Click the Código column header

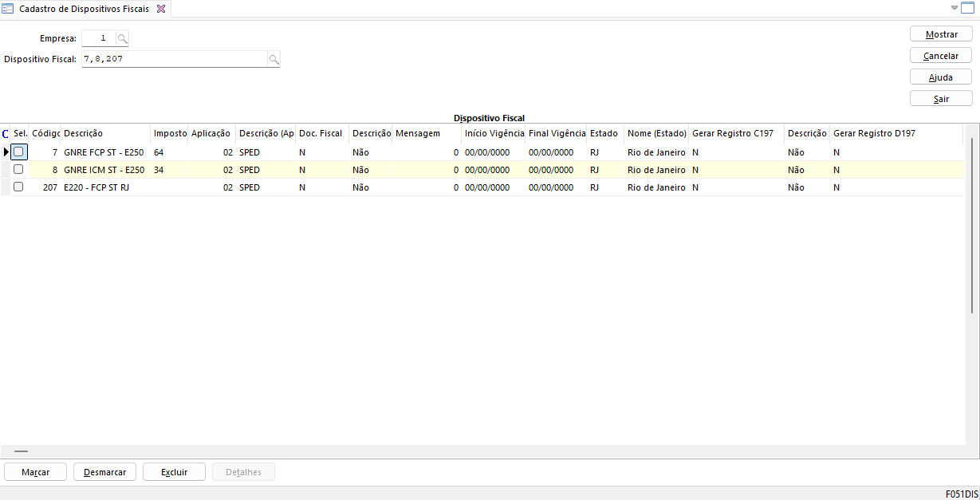pyautogui.click(x=45, y=133)
